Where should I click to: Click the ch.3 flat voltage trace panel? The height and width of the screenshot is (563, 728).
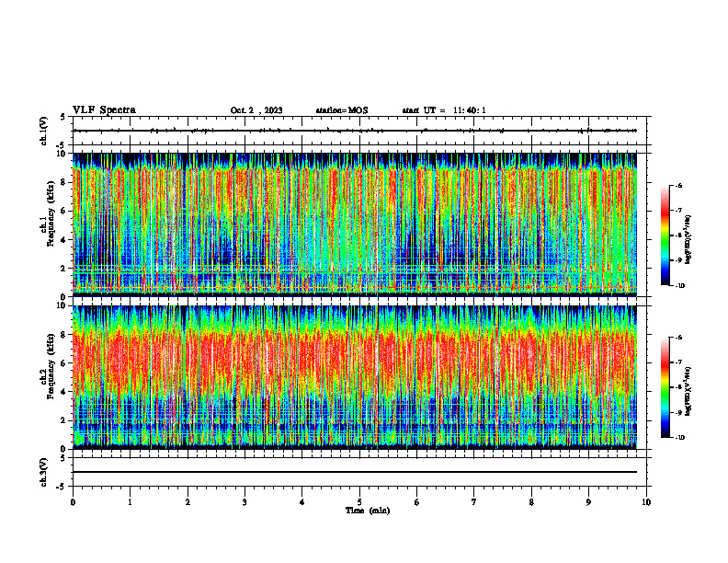point(359,472)
